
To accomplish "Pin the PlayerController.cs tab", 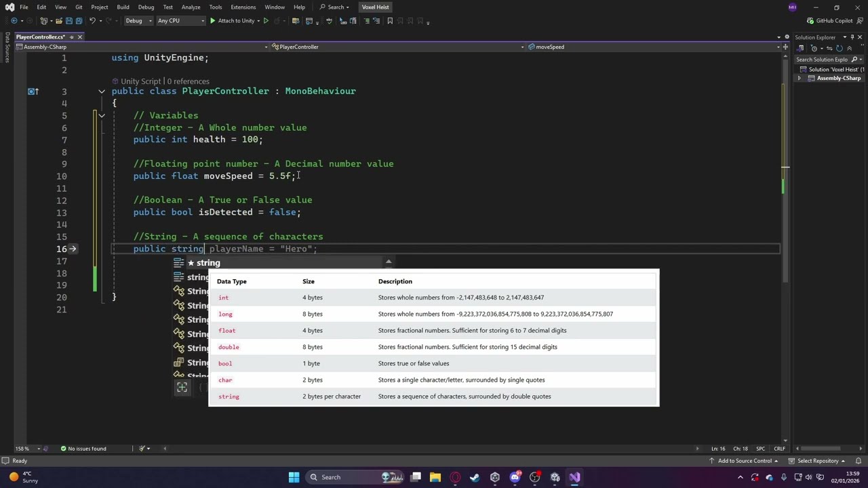I will pos(72,37).
